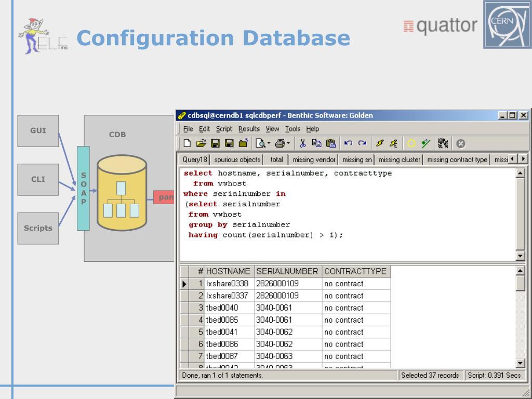Create a new script with the blank page icon
Image resolution: width=532 pixels, height=399 pixels.
coord(187,143)
